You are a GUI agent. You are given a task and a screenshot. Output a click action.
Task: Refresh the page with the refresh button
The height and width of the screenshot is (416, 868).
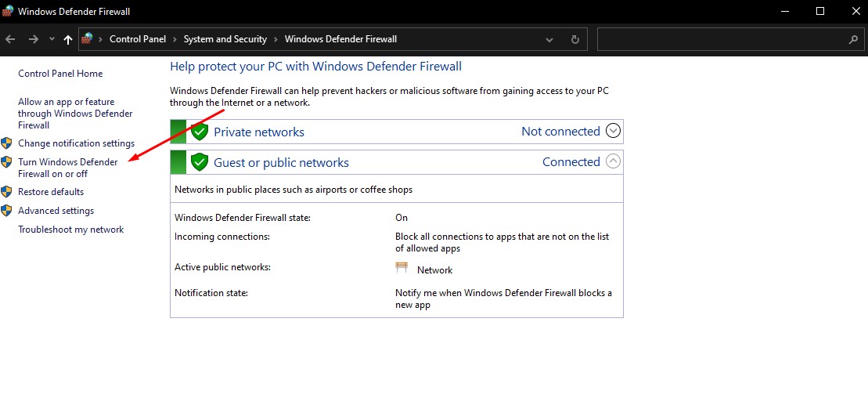(575, 39)
